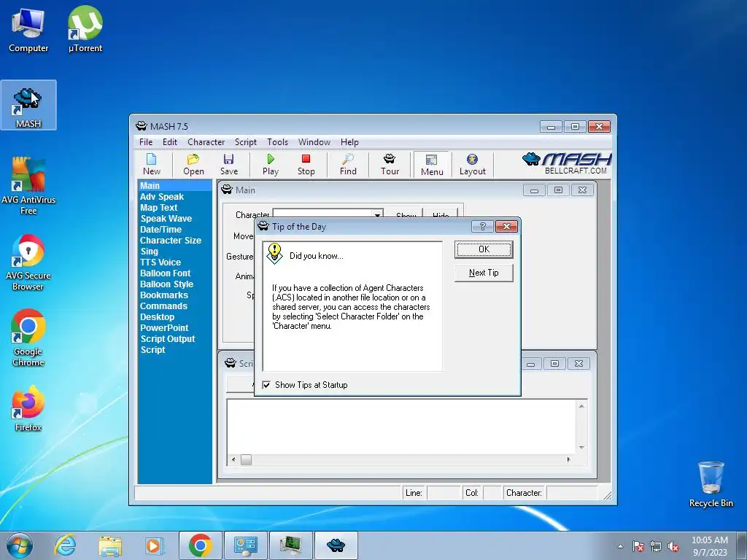The height and width of the screenshot is (560, 747).
Task: Open the Windows Start menu
Action: 20,545
